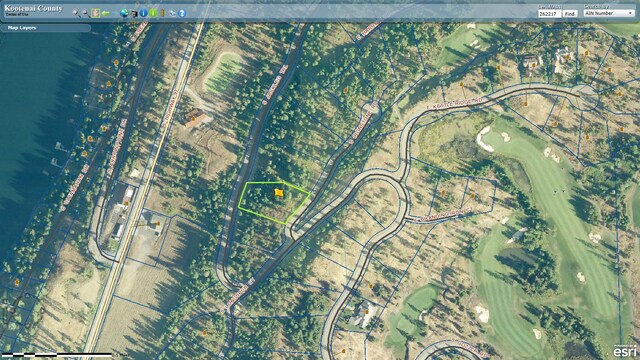Go back to previous map extent arrow

tap(105, 13)
